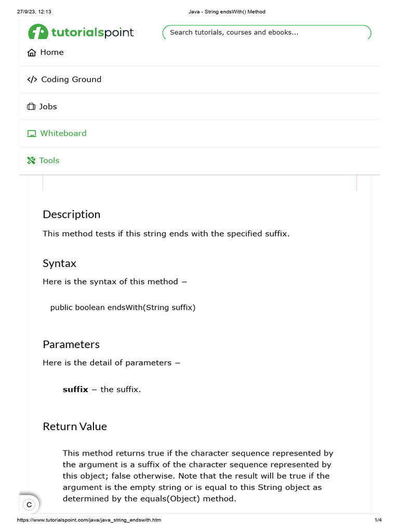Click the Home house icon
Viewport: 399px width, 532px height.
[x=32, y=52]
